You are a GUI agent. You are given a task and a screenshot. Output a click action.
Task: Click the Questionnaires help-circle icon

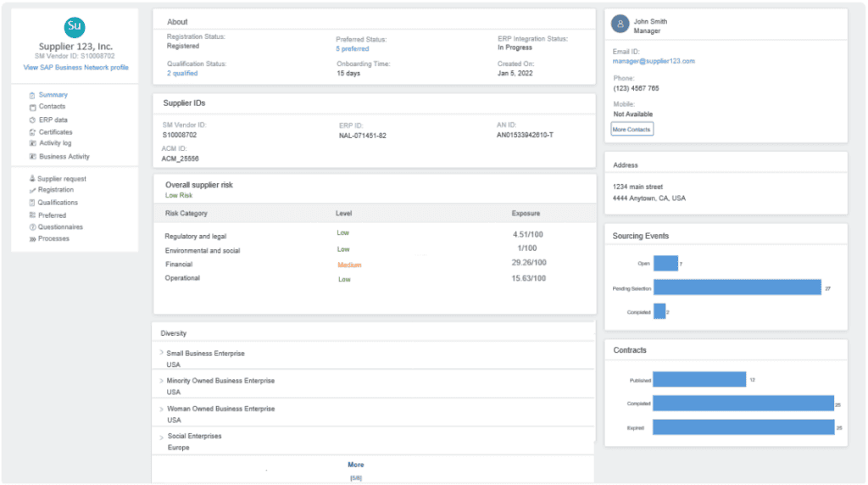32,227
